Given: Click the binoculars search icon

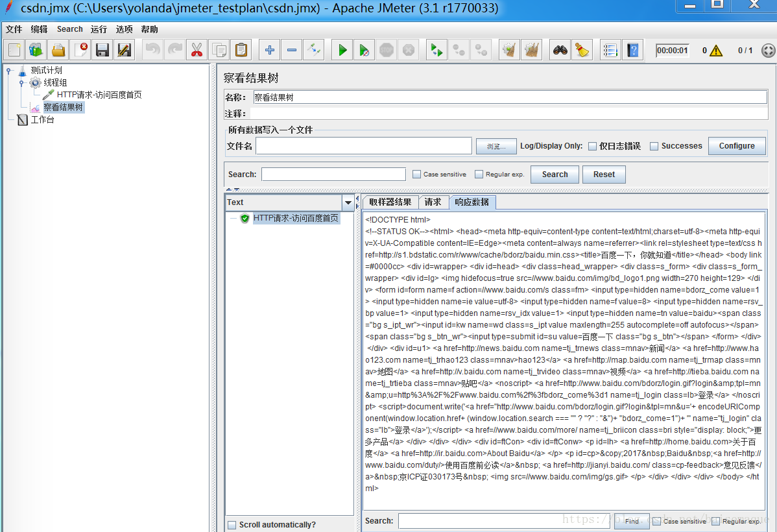Looking at the screenshot, I should [x=560, y=50].
